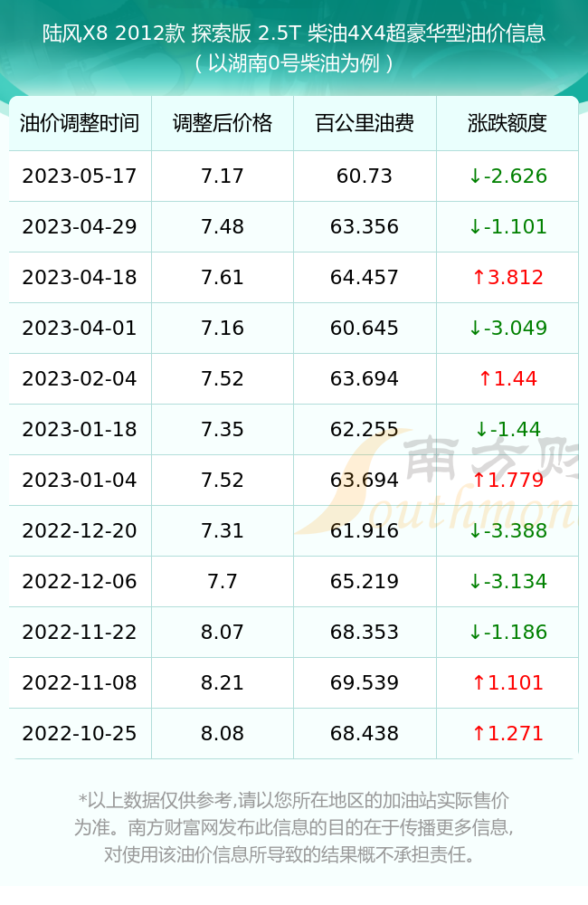
Task: Click the green change value ↓-3.049
Action: (507, 329)
